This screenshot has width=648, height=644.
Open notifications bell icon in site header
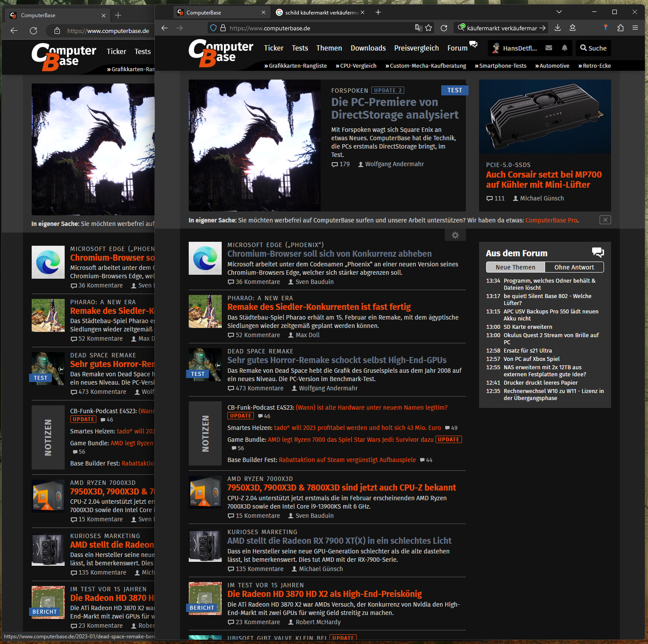(x=564, y=48)
